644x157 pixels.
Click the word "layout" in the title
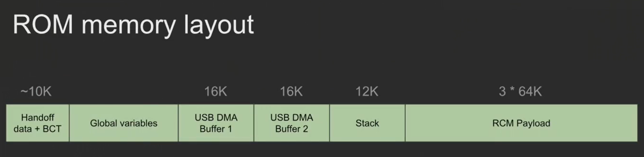tap(219, 26)
